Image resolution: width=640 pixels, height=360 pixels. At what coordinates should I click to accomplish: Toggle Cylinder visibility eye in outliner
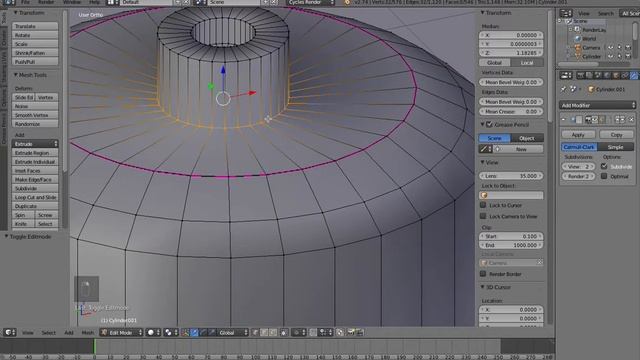(x=611, y=56)
